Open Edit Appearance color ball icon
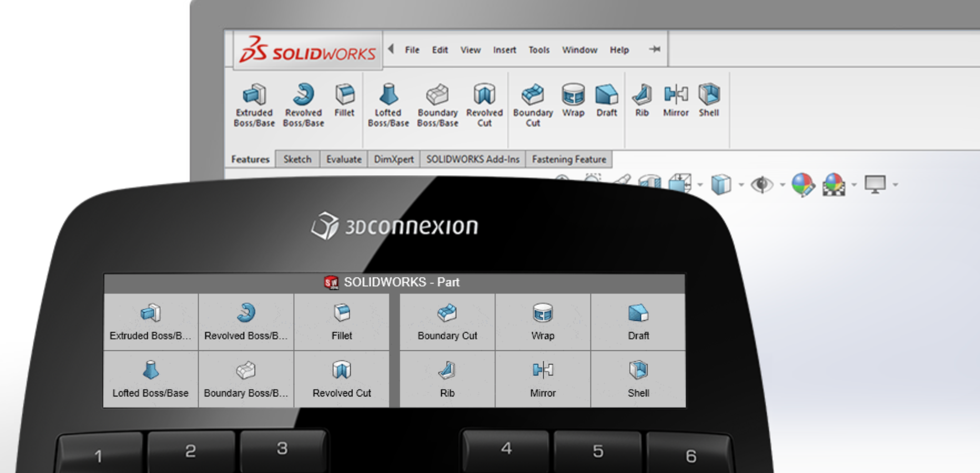Viewport: 980px width, 473px height. click(x=803, y=184)
